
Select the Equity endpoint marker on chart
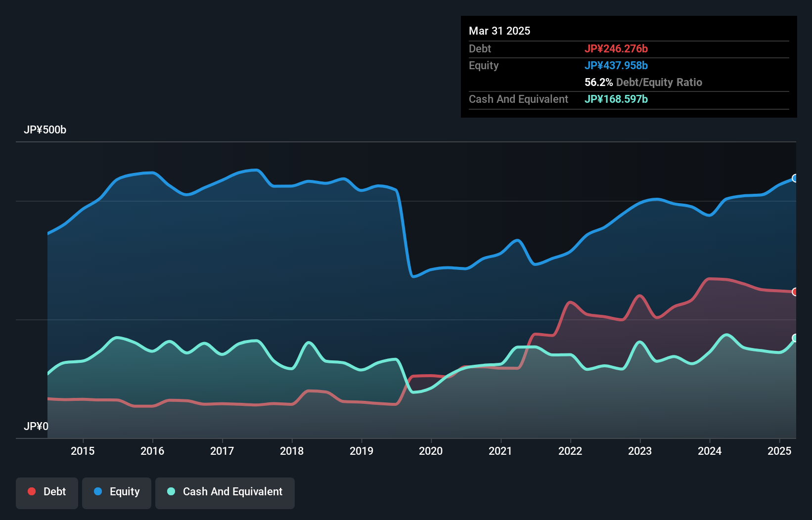click(795, 178)
